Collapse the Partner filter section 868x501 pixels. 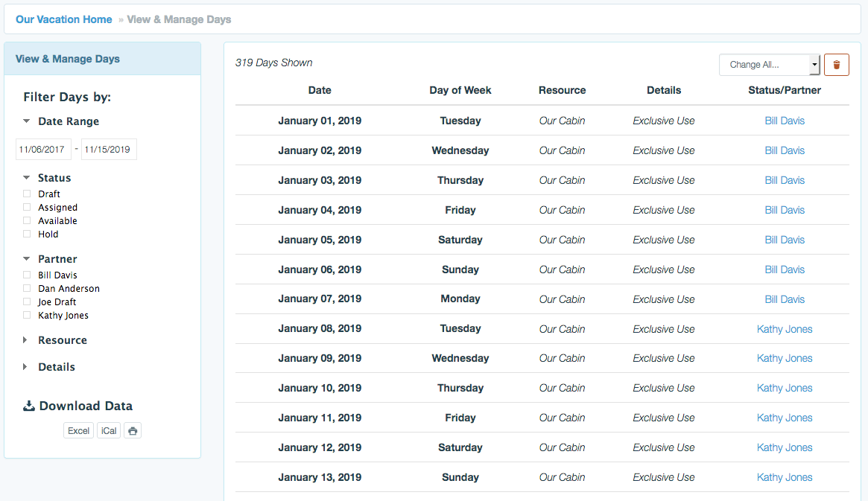tap(26, 259)
